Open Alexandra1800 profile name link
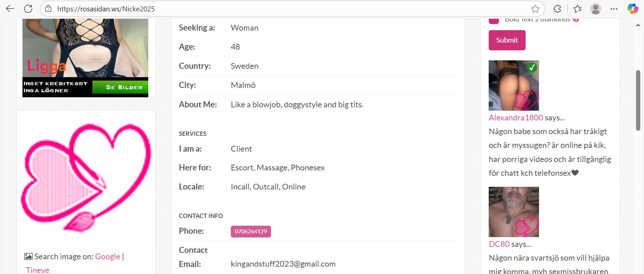This screenshot has width=644, height=274. pos(516,118)
